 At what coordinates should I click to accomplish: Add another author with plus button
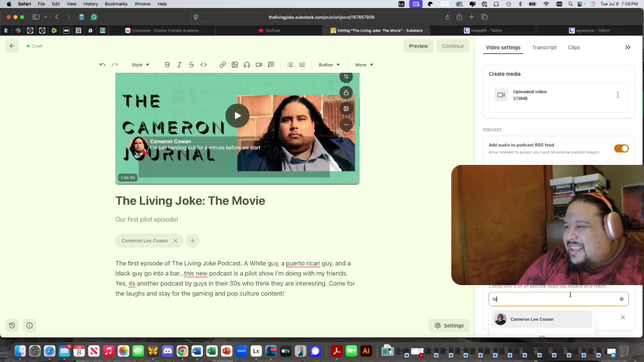click(192, 241)
